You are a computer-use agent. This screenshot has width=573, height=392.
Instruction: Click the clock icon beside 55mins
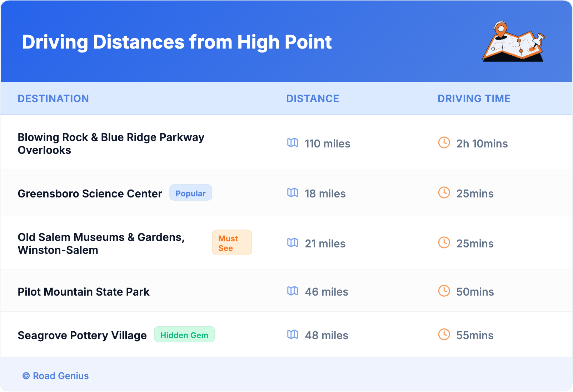tap(444, 335)
